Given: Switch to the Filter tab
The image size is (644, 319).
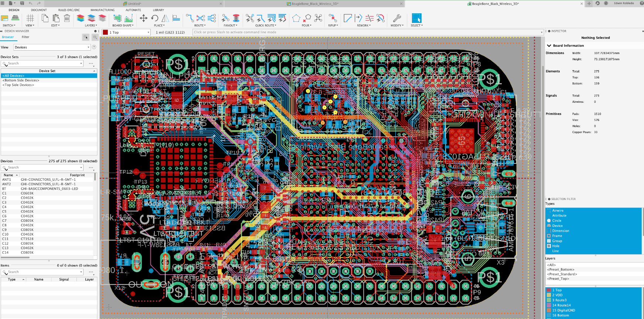Looking at the screenshot, I should tap(25, 37).
